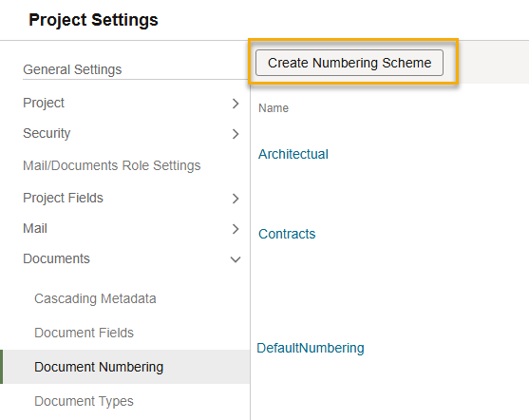529x420 pixels.
Task: Go to Mail/Documents Role Settings
Action: (x=112, y=165)
